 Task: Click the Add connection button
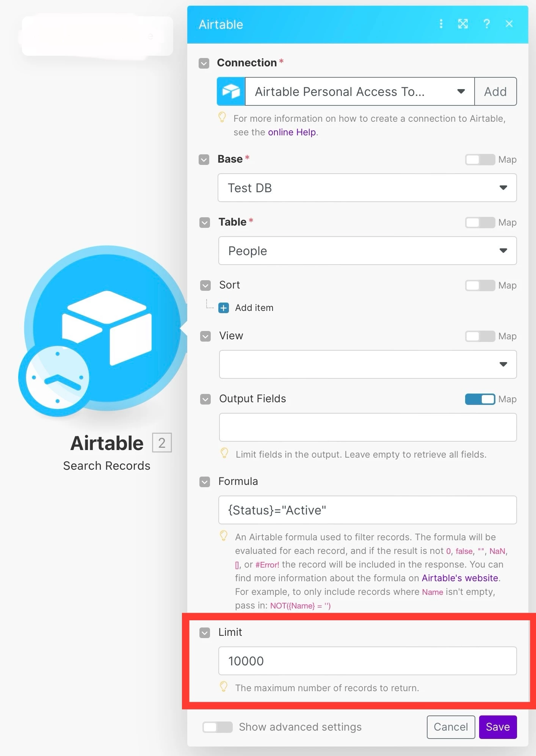pos(495,91)
